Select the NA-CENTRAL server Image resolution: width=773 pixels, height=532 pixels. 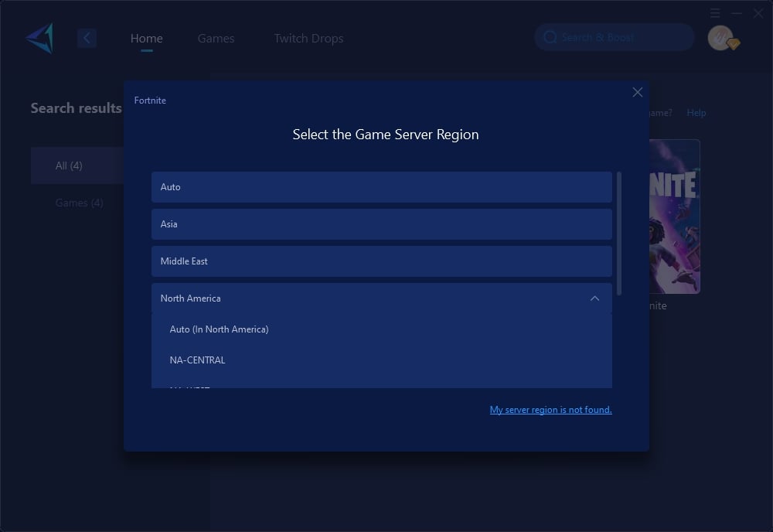pyautogui.click(x=382, y=360)
